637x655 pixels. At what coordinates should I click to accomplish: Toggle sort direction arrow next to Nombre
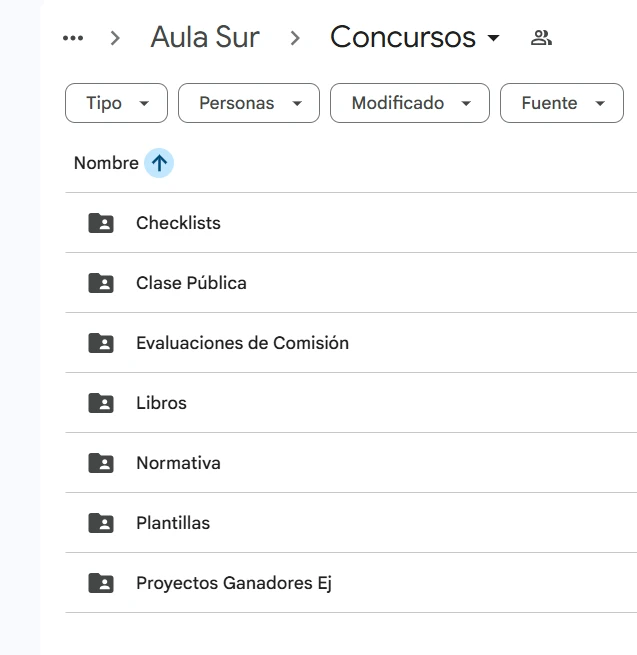[x=159, y=163]
